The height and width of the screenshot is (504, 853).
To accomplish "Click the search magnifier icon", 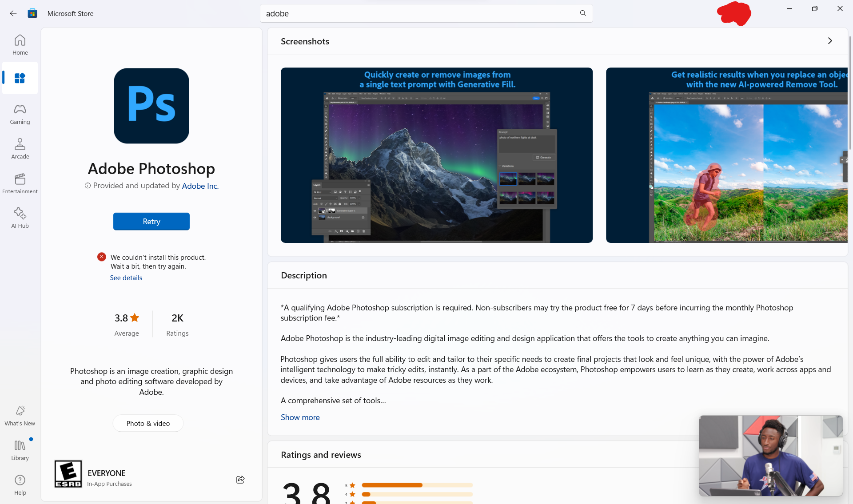I will pyautogui.click(x=583, y=13).
